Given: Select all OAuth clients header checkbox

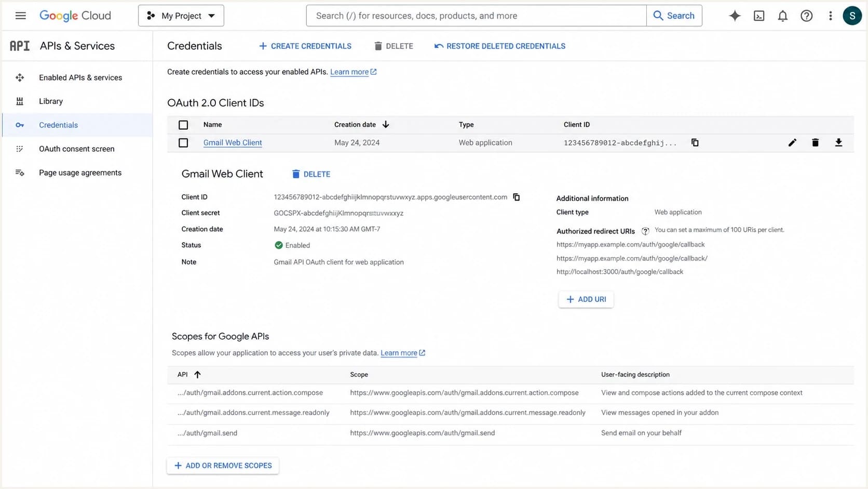Looking at the screenshot, I should (183, 125).
